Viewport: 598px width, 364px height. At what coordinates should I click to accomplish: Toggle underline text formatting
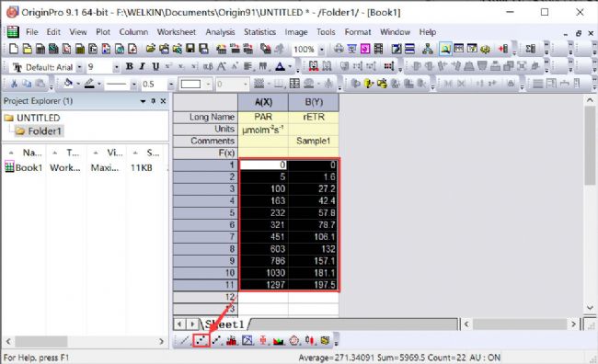pos(155,67)
